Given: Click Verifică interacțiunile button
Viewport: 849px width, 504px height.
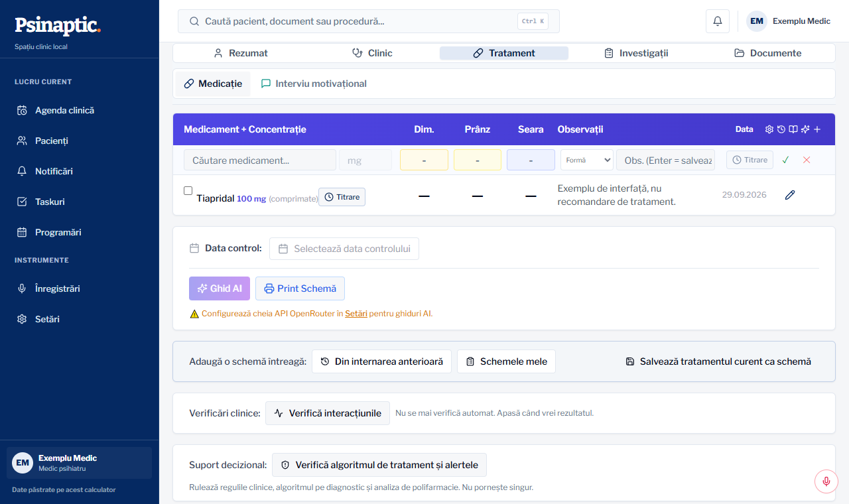Looking at the screenshot, I should point(328,413).
